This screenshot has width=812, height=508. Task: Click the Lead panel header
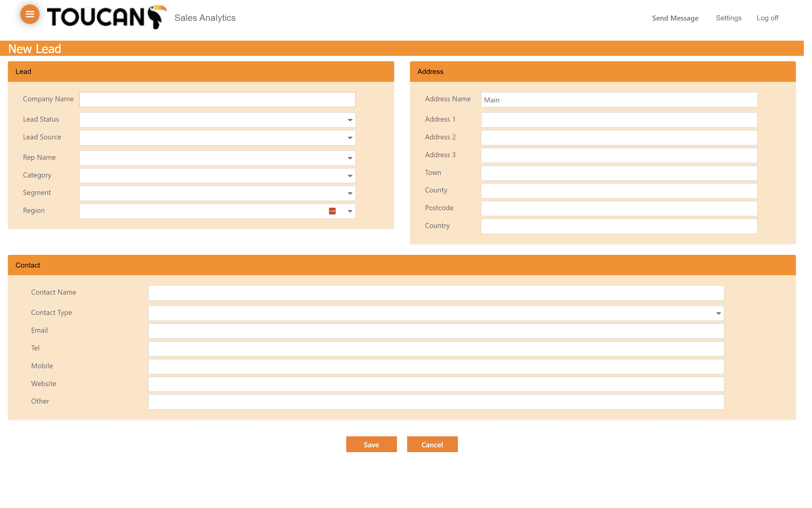click(x=201, y=72)
